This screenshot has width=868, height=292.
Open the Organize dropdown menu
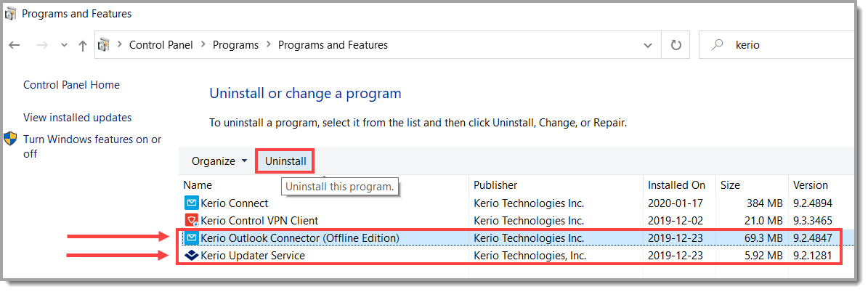[219, 161]
